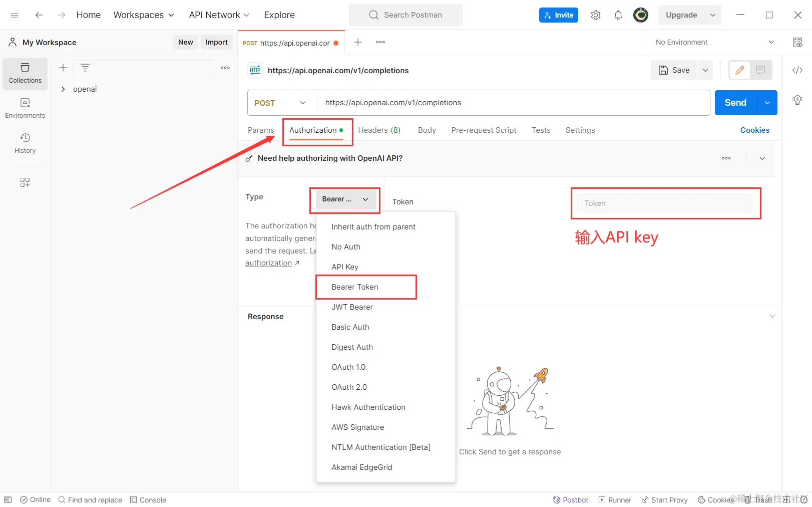The height and width of the screenshot is (507, 812).
Task: Click the Save button
Action: (674, 70)
